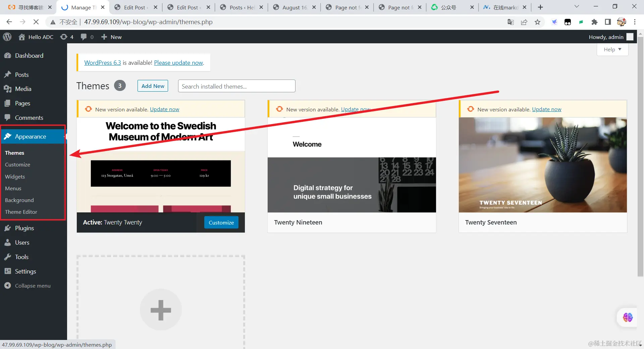
Task: Update Twenty Seventeen via Update now link
Action: pyautogui.click(x=546, y=109)
